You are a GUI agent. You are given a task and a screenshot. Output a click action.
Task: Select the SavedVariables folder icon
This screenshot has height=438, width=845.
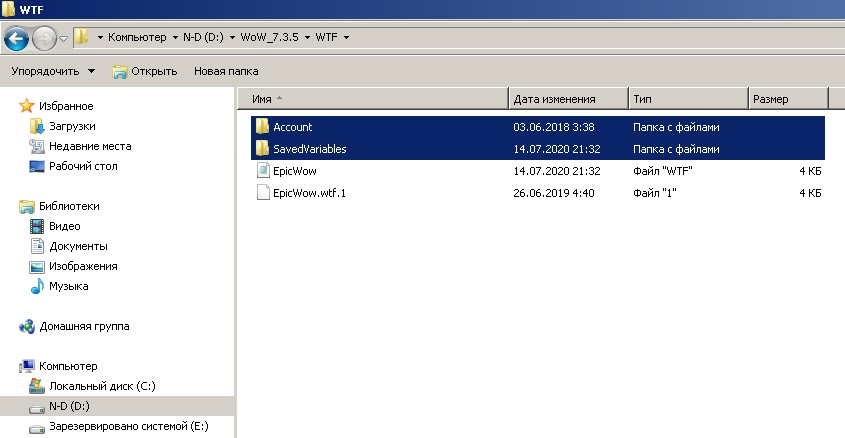(x=263, y=149)
